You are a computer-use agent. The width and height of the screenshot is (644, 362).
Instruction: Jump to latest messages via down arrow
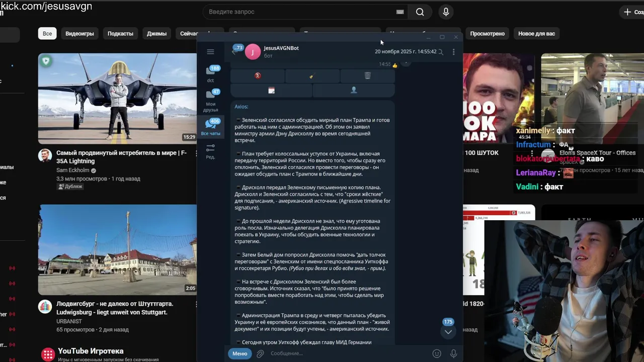[x=448, y=332]
